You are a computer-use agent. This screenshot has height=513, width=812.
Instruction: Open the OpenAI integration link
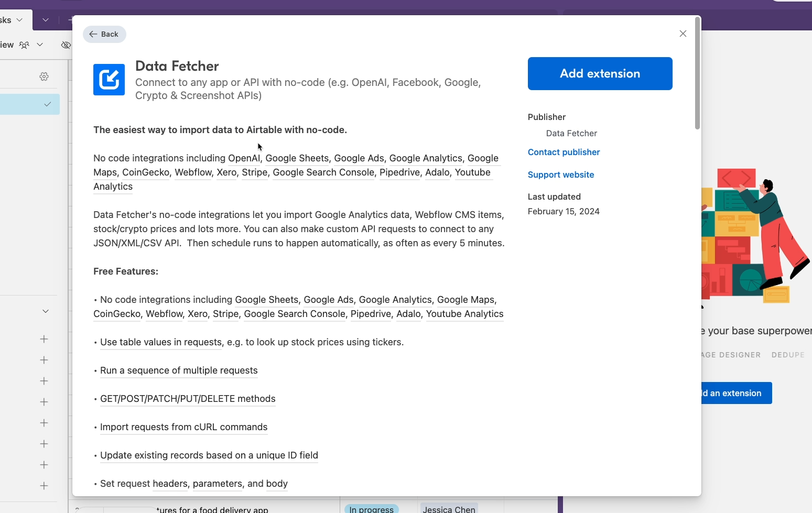[244, 158]
